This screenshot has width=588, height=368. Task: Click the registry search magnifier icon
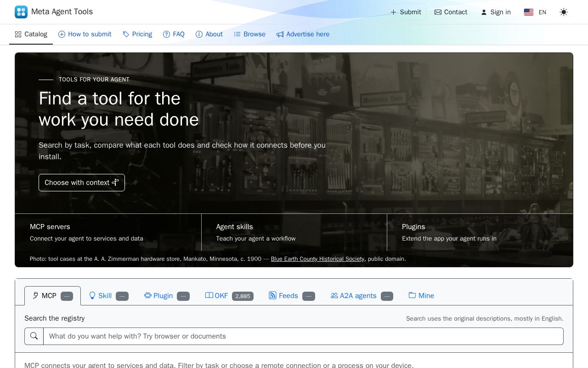pyautogui.click(x=34, y=336)
